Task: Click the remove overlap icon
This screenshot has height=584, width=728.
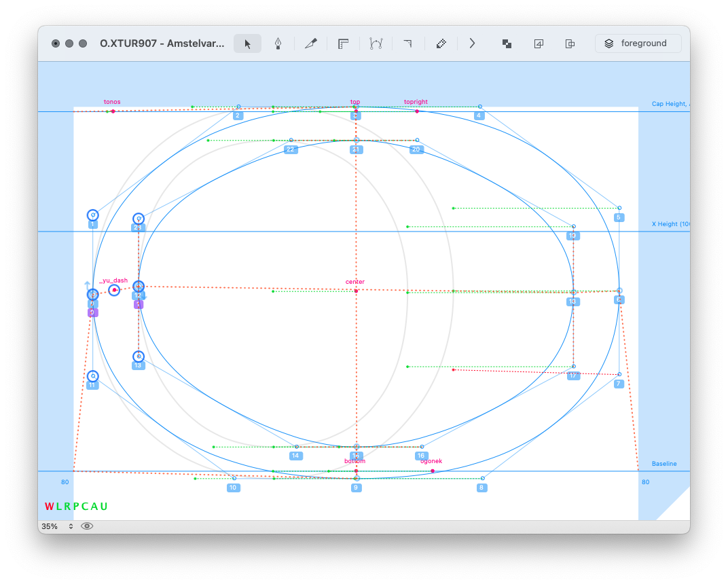Action: coord(507,43)
